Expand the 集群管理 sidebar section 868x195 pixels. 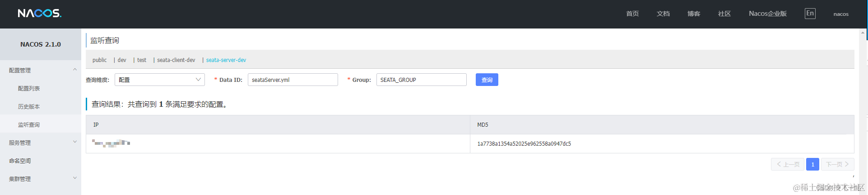[x=41, y=179]
